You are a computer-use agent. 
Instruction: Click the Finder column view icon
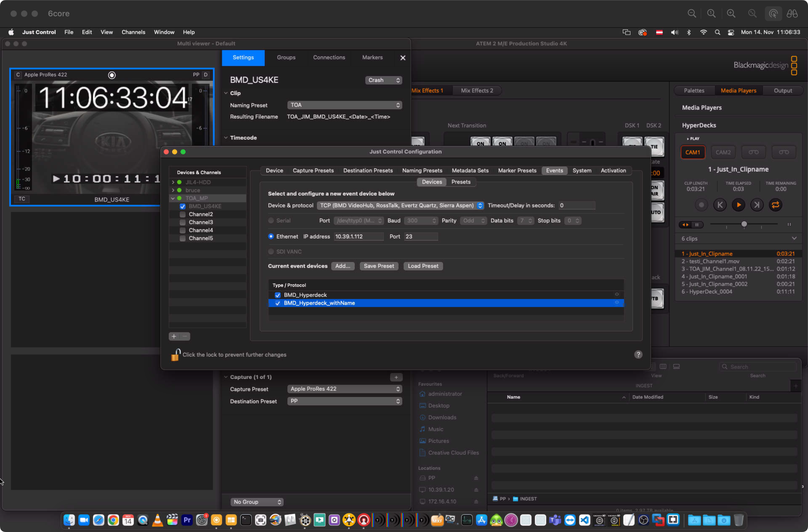click(x=663, y=366)
